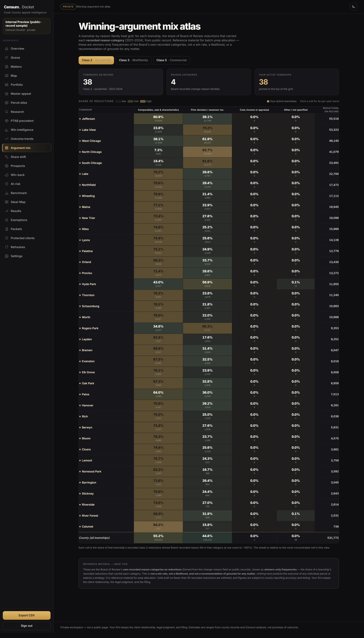This screenshot has width=364, height=638.
Task: Open Outcome trends line icon
Action: (x=7, y=139)
